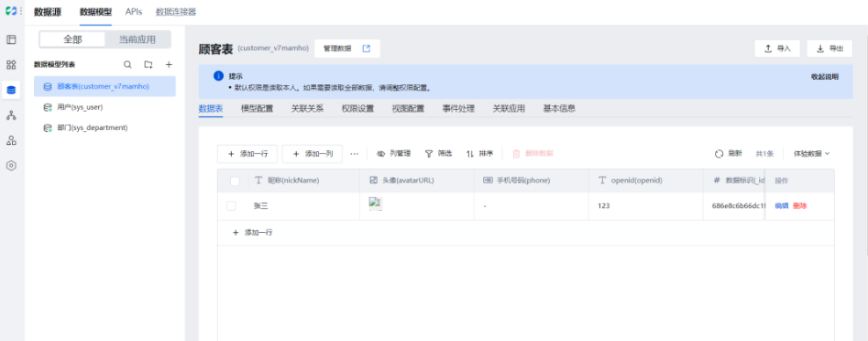This screenshot has height=341, width=868.
Task: Open the APIs top tab
Action: pos(134,12)
